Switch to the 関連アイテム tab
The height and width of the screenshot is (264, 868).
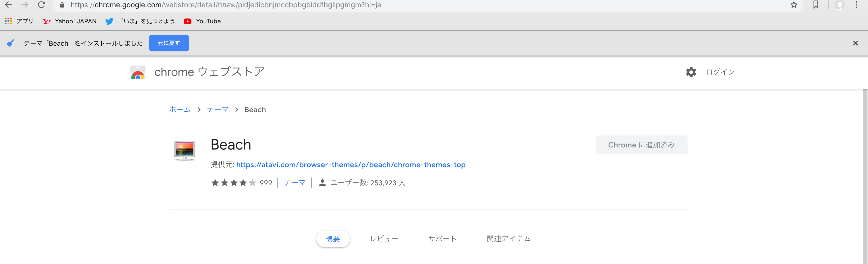click(x=509, y=239)
